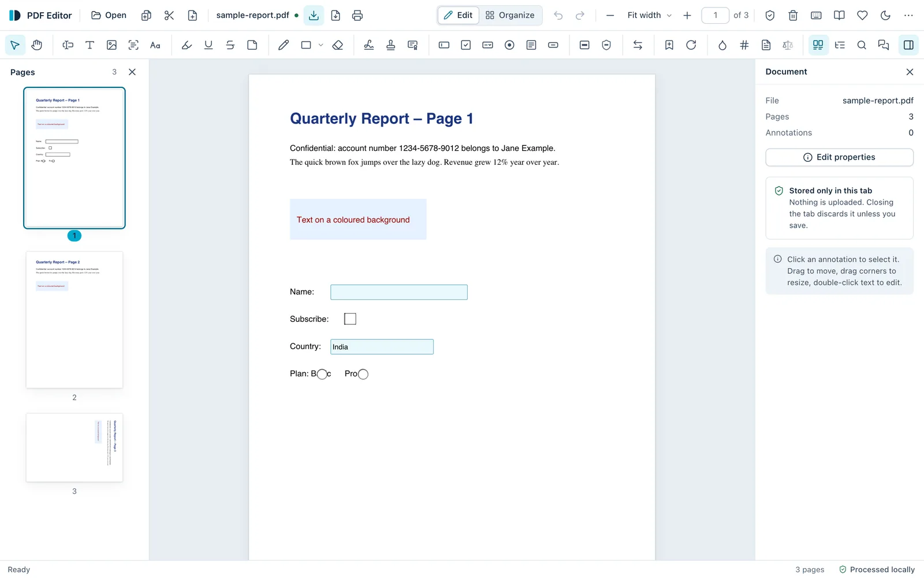Click the rotate page icon

[691, 45]
